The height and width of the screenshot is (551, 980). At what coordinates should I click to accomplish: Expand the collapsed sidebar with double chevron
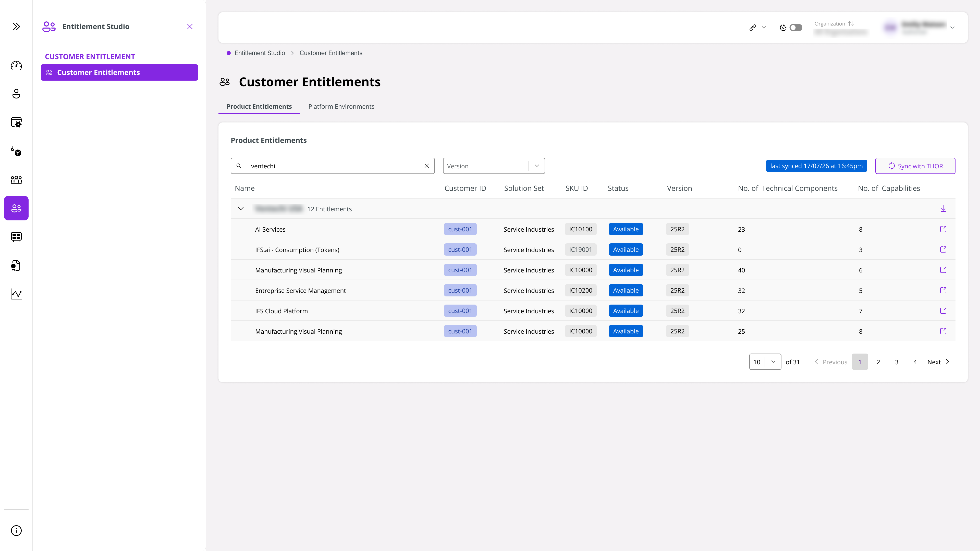pos(16,27)
